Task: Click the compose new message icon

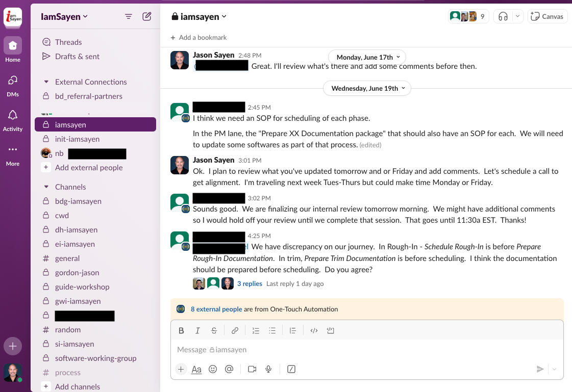Action: 147,16
